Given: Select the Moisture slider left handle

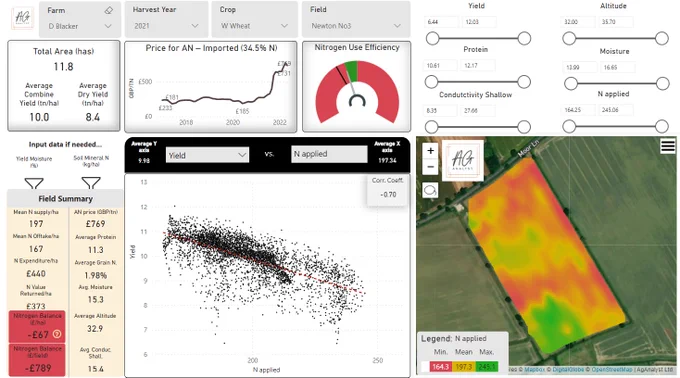Looking at the screenshot, I should pyautogui.click(x=571, y=83).
